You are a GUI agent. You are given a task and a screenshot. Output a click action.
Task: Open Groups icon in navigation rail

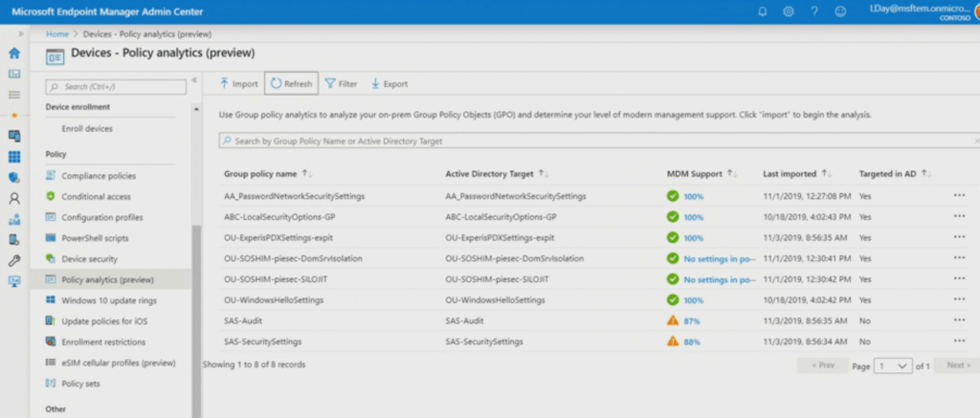[x=13, y=219]
